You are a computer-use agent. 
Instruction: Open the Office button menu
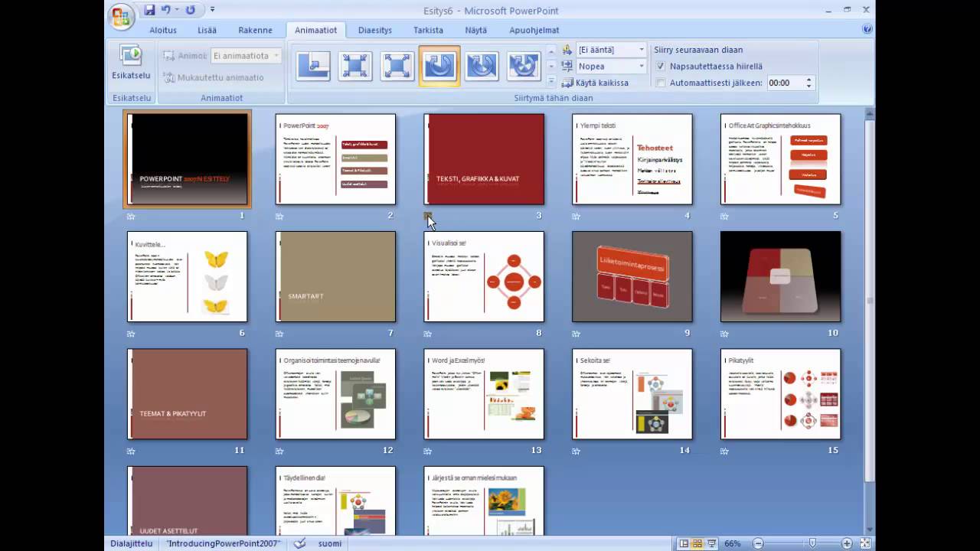pyautogui.click(x=121, y=16)
